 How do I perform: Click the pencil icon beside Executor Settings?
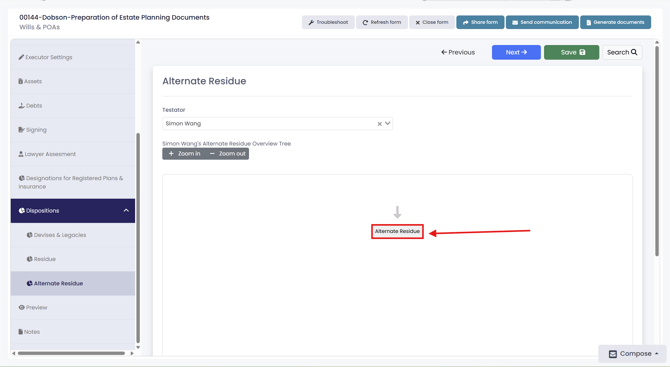(x=21, y=57)
